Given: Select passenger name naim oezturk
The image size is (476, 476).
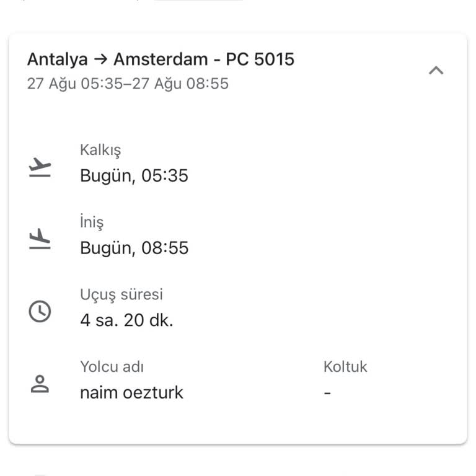Looking at the screenshot, I should coord(131,392).
